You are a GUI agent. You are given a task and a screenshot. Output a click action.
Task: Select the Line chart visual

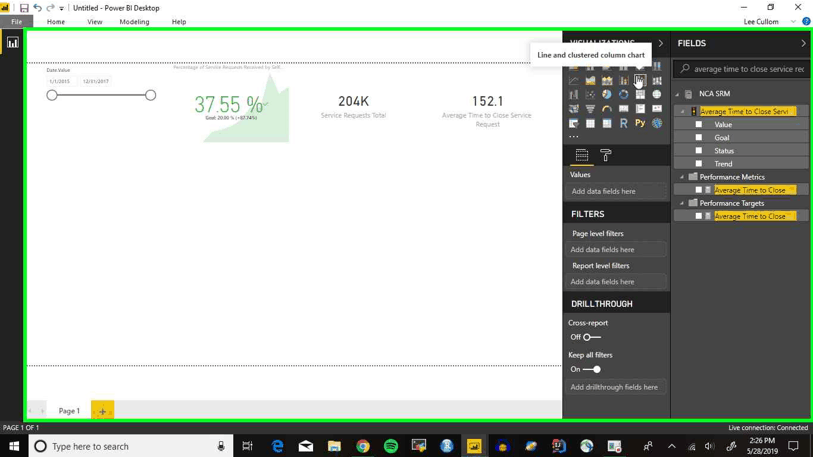(573, 80)
